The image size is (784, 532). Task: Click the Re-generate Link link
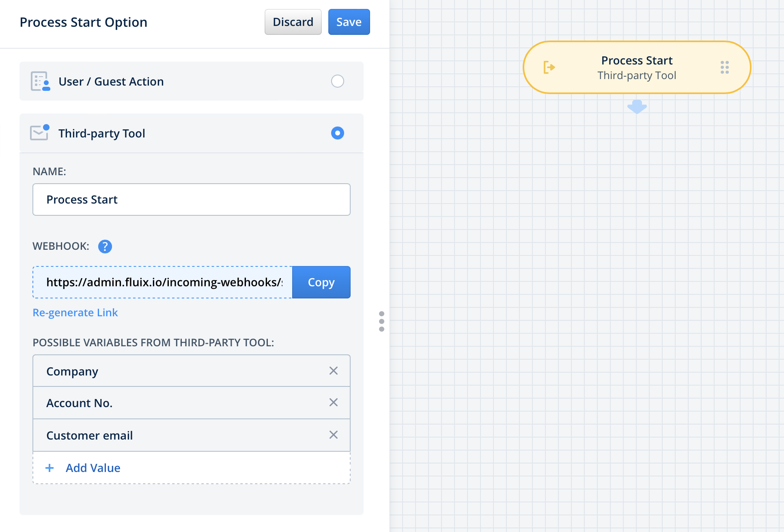(x=75, y=313)
